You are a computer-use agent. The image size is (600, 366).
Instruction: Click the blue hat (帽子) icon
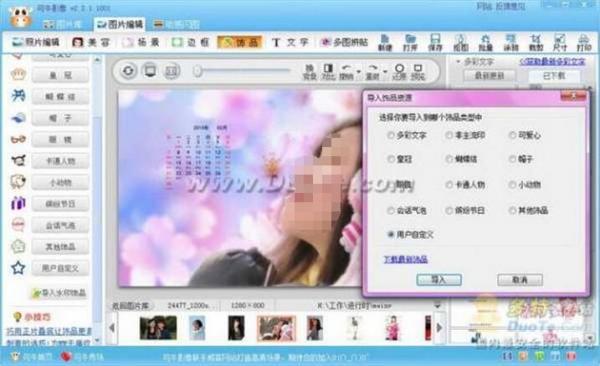pos(18,118)
